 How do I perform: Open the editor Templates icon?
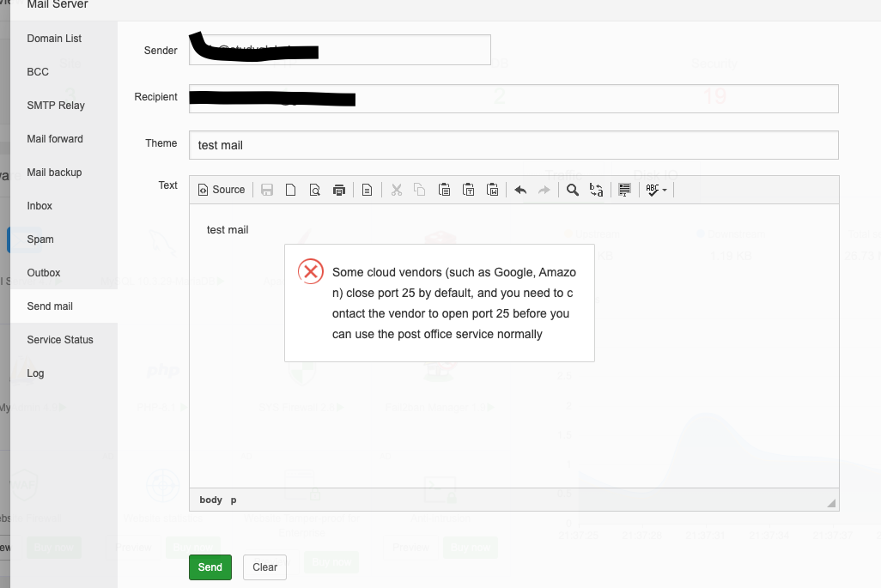(x=367, y=190)
